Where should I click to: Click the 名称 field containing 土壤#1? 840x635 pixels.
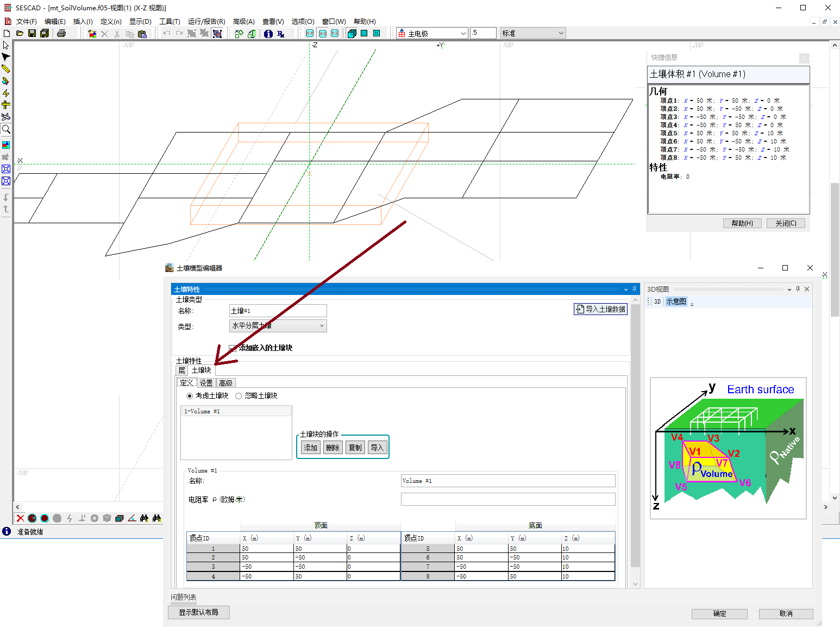(278, 311)
